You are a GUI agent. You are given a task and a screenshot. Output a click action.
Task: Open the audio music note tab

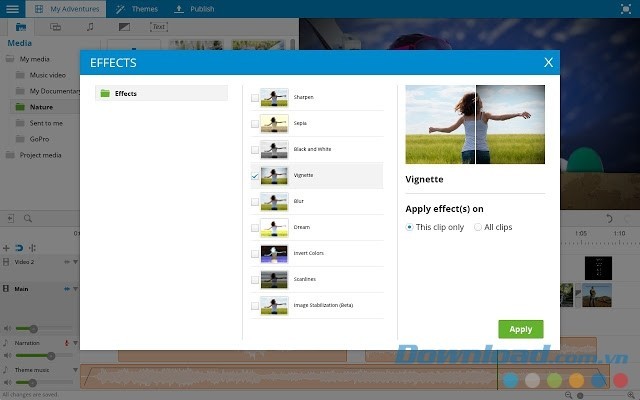(x=90, y=27)
